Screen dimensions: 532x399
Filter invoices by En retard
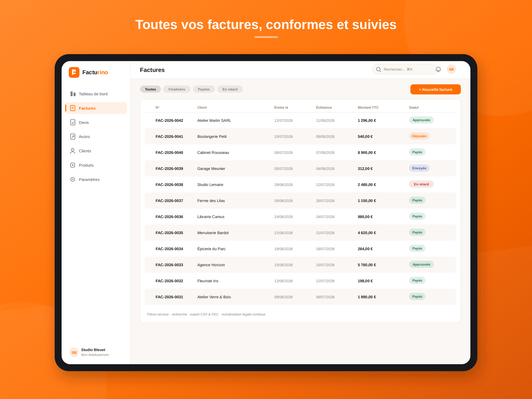coord(230,89)
